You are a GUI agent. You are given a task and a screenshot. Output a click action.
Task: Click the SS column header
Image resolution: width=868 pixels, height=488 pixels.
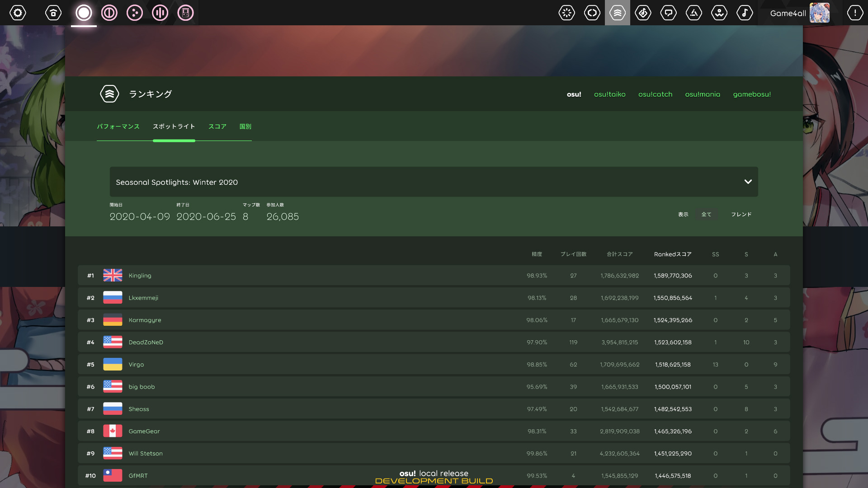pyautogui.click(x=715, y=254)
